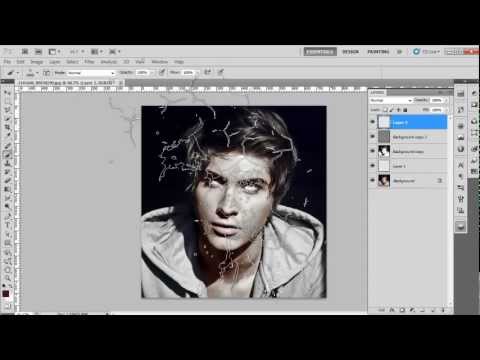This screenshot has width=480, height=360.
Task: Toggle visibility of Background copy layer
Action: [373, 151]
